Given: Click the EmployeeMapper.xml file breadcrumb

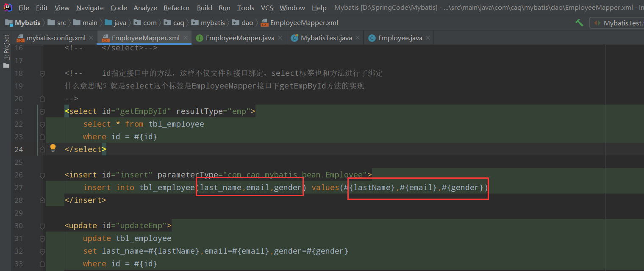Looking at the screenshot, I should click(x=299, y=23).
